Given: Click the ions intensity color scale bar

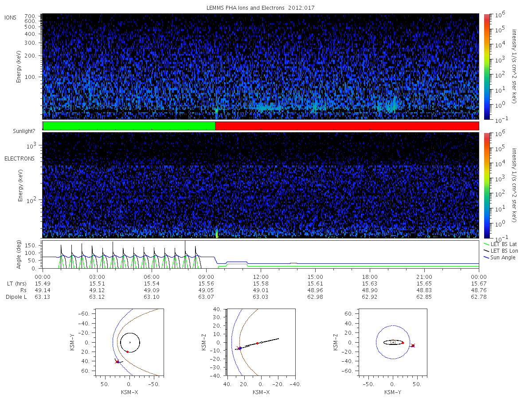Looking at the screenshot, I should (x=486, y=66).
